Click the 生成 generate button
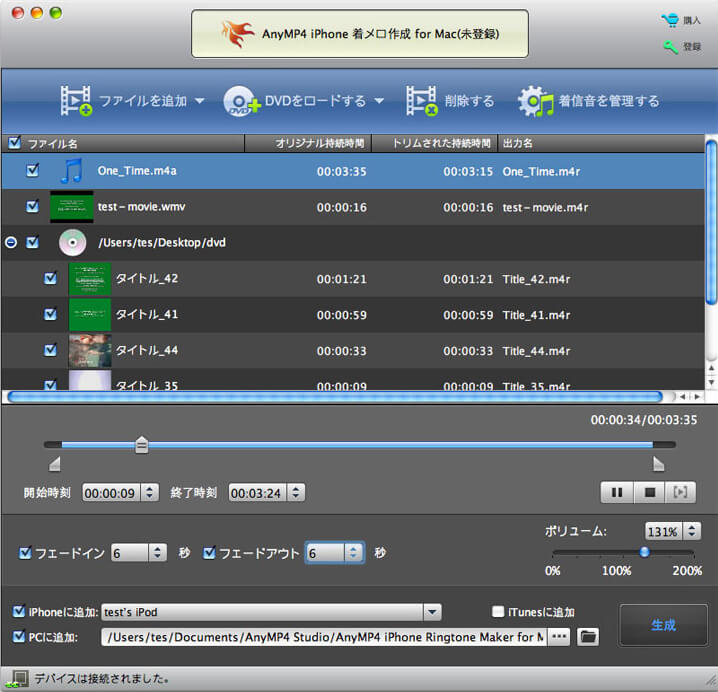718x692 pixels. [664, 625]
